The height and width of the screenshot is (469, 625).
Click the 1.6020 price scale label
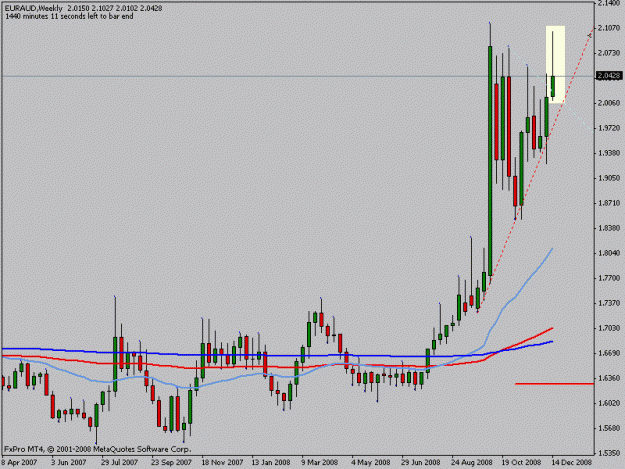609,403
